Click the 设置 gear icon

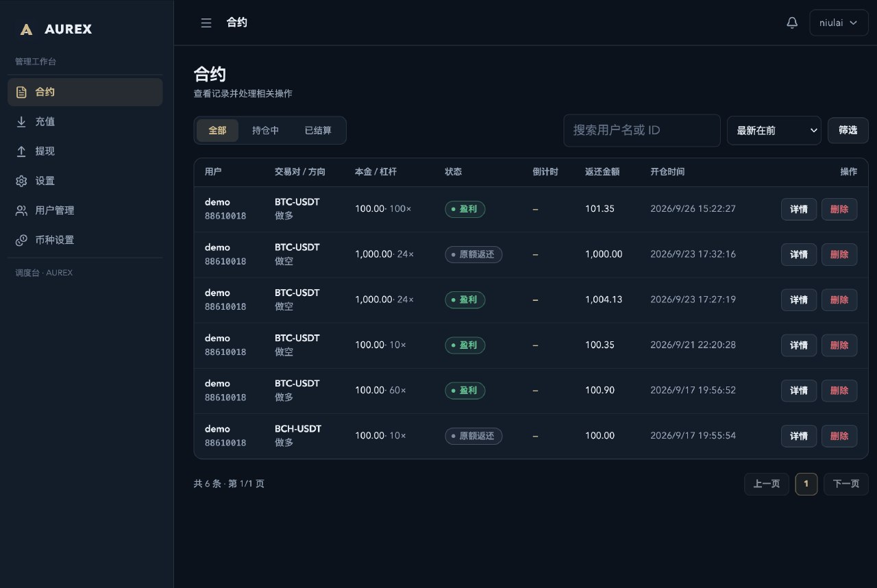pyautogui.click(x=21, y=181)
